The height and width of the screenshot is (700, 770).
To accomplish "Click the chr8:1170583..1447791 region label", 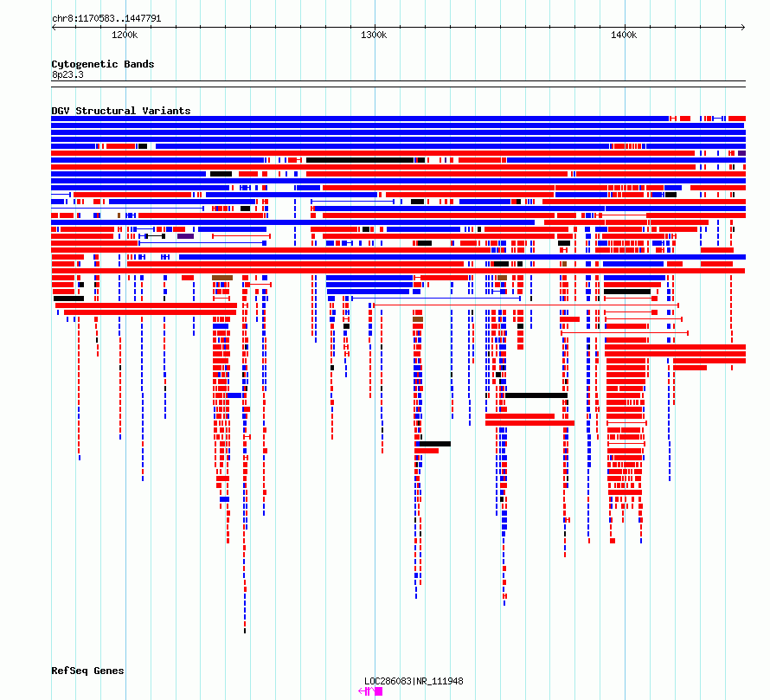I will pos(106,18).
